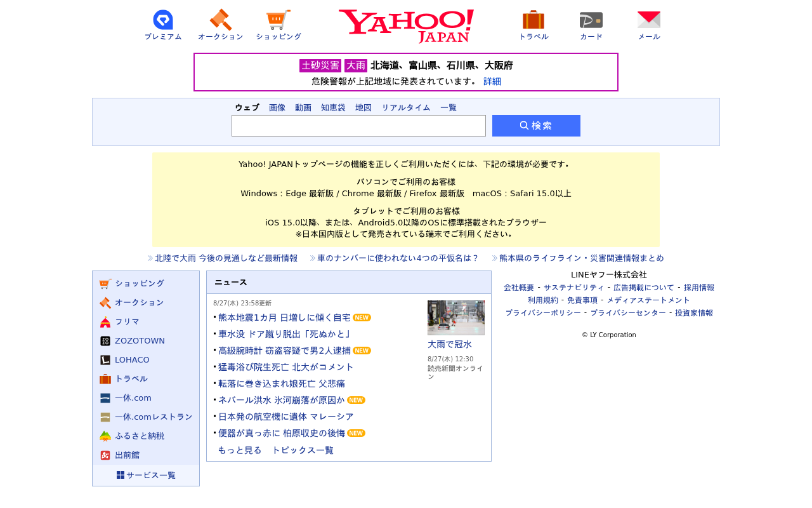Click the sidebar オークション gavel icon

[x=105, y=303]
